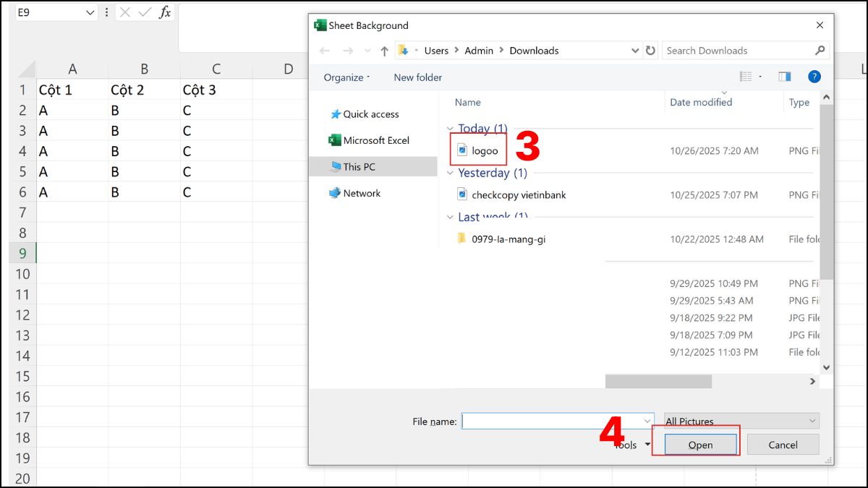
Task: Select the logoo PNG file
Action: point(484,151)
